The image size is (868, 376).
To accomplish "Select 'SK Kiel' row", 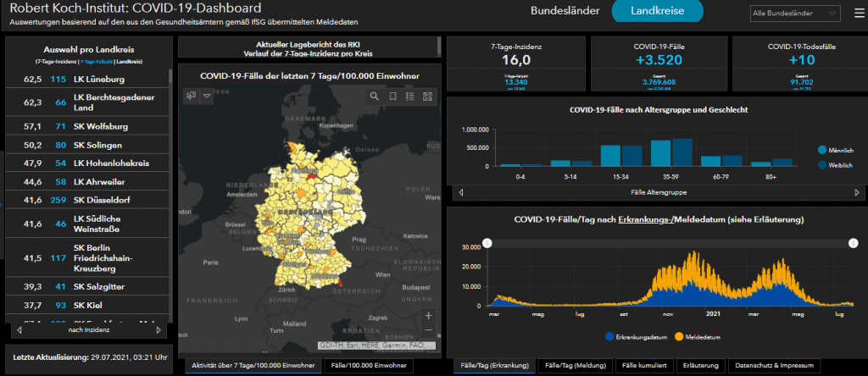I will pos(87,305).
